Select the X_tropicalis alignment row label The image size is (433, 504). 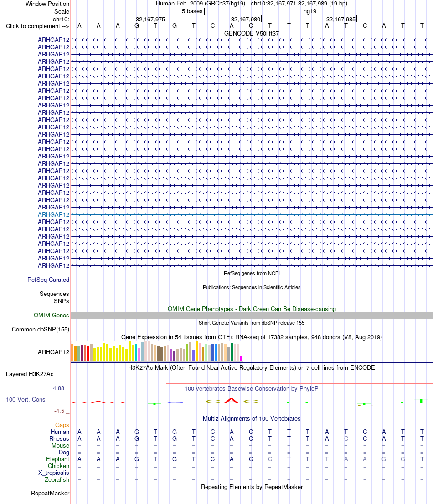[54, 473]
